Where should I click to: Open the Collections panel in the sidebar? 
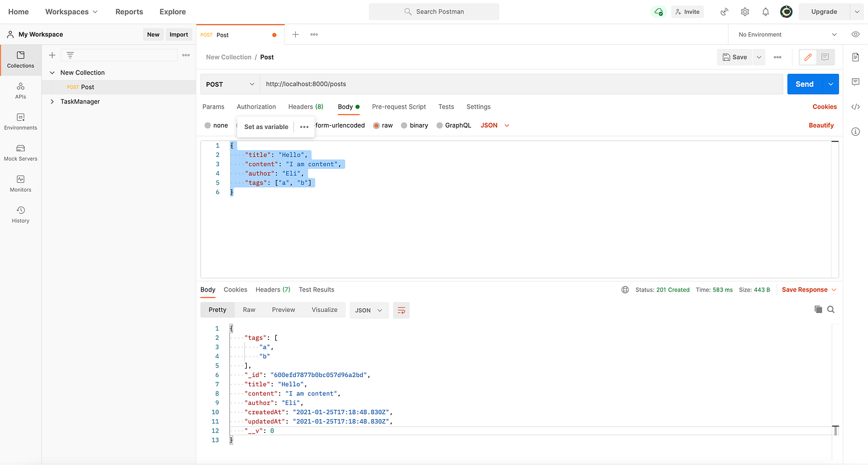20,60
